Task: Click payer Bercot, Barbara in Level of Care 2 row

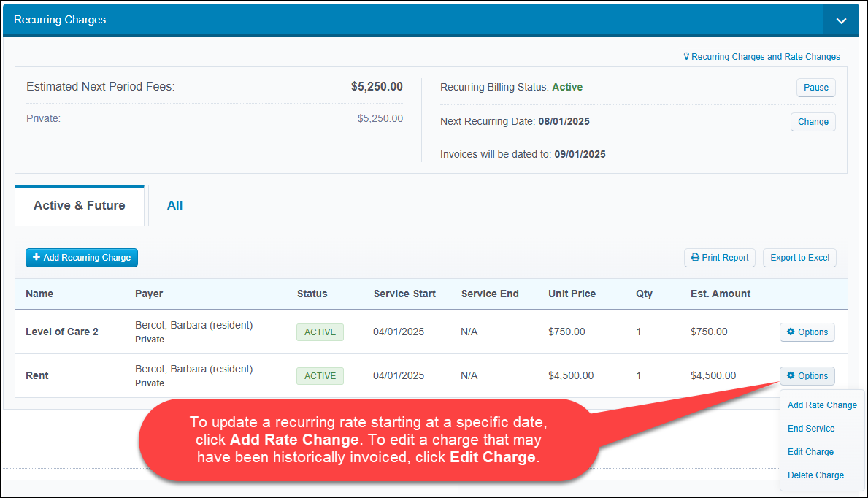Action: [193, 325]
